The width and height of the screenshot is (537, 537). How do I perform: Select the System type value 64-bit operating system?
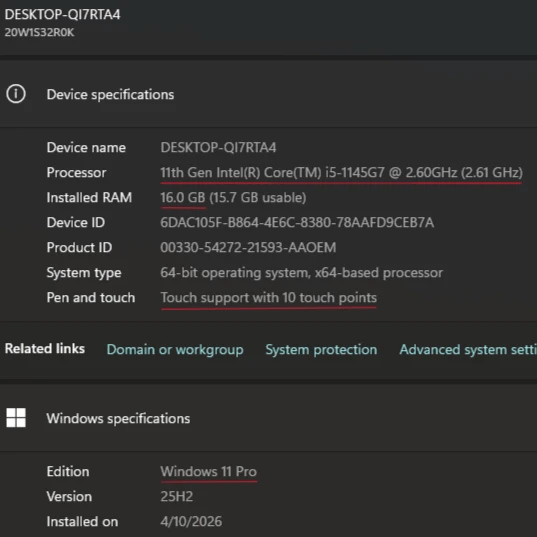pos(302,273)
